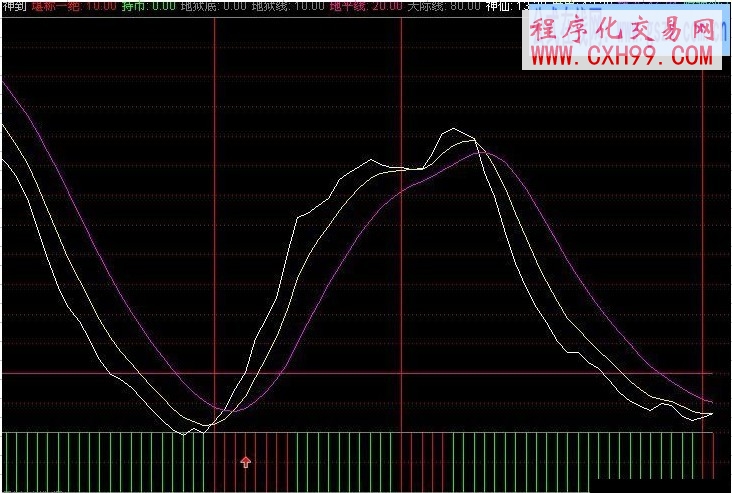Click the highest peak of the white line
This screenshot has height=493, width=732.
click(454, 129)
